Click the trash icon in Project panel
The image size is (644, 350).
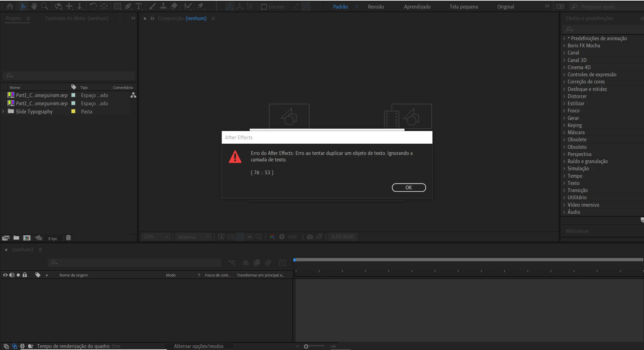click(68, 238)
